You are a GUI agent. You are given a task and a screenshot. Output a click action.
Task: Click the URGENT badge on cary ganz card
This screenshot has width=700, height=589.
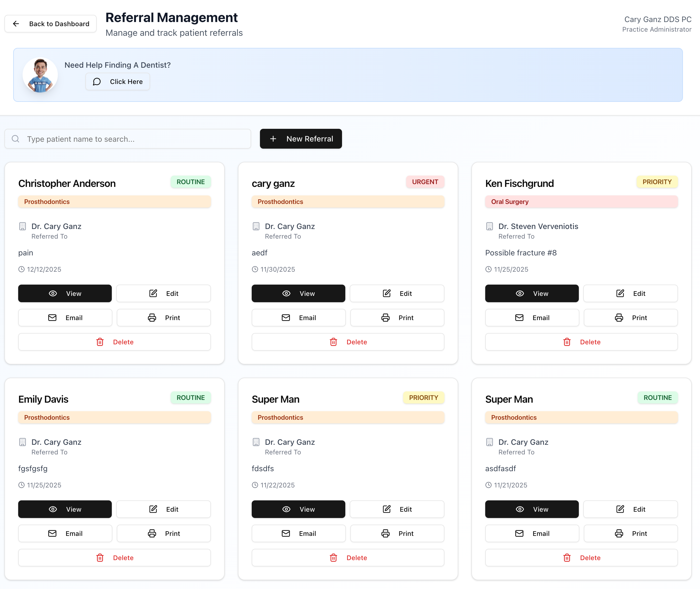pyautogui.click(x=425, y=182)
